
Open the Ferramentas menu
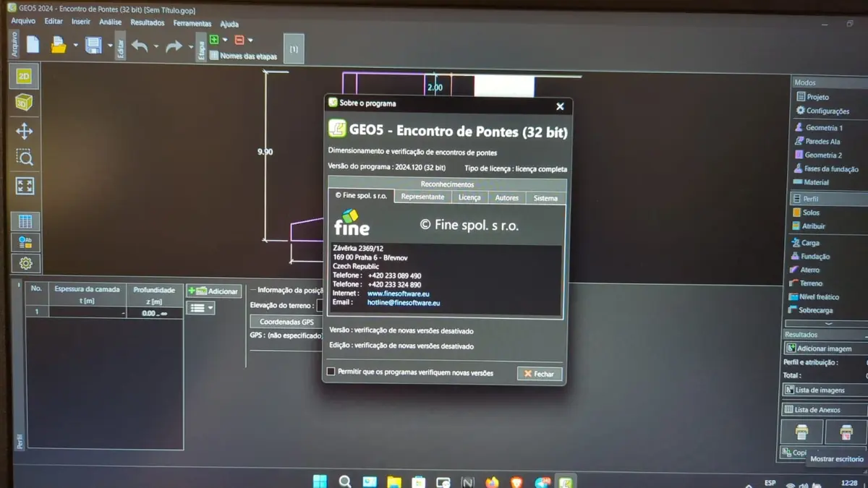192,24
